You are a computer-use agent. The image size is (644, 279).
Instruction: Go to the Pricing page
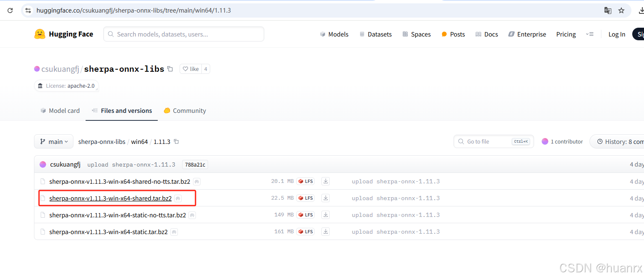(x=566, y=34)
